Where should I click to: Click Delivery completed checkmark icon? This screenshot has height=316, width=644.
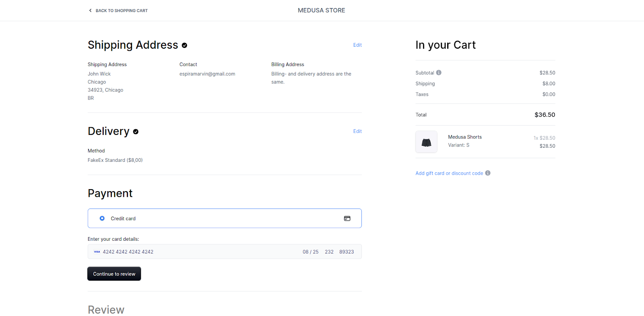[136, 132]
